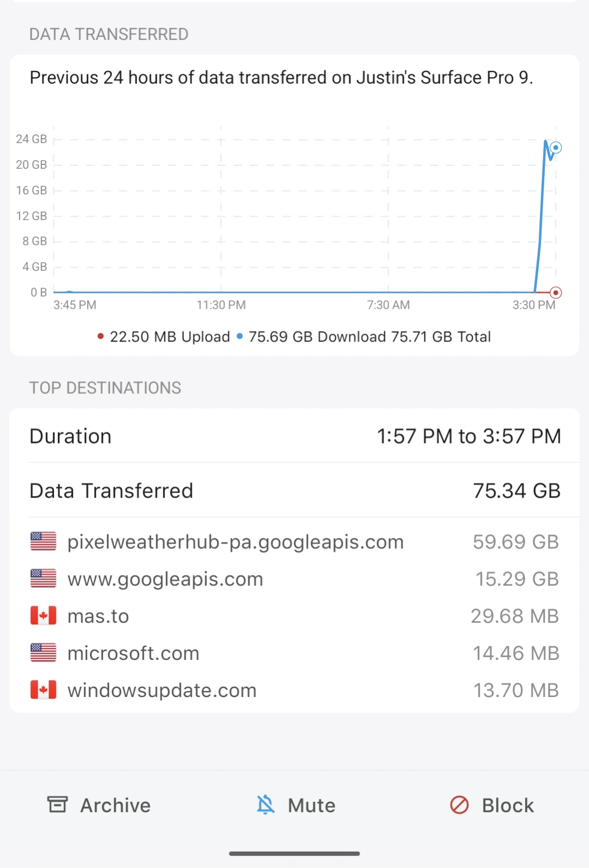Viewport: 589px width, 868px height.
Task: Tap the Archive box icon
Action: [x=57, y=805]
